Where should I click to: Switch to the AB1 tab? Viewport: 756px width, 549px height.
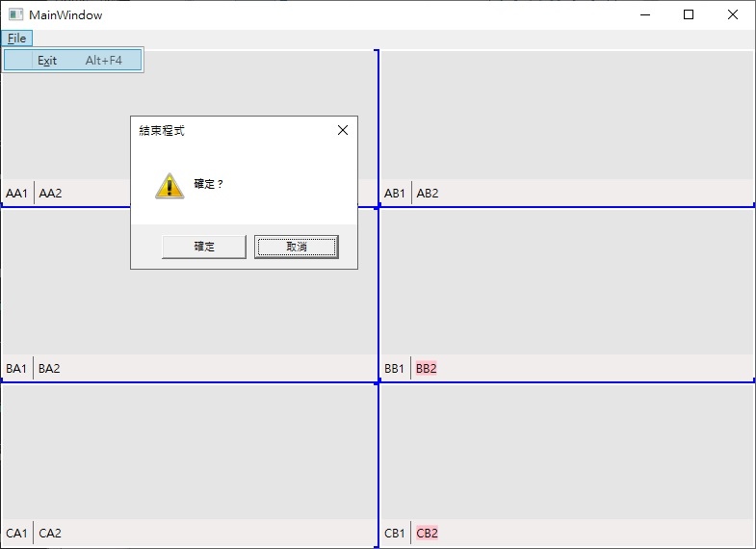tap(395, 194)
